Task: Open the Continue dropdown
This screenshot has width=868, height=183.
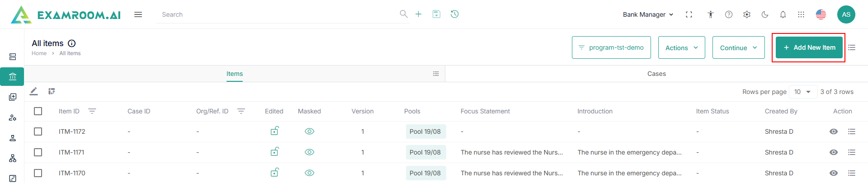Action: [x=738, y=48]
